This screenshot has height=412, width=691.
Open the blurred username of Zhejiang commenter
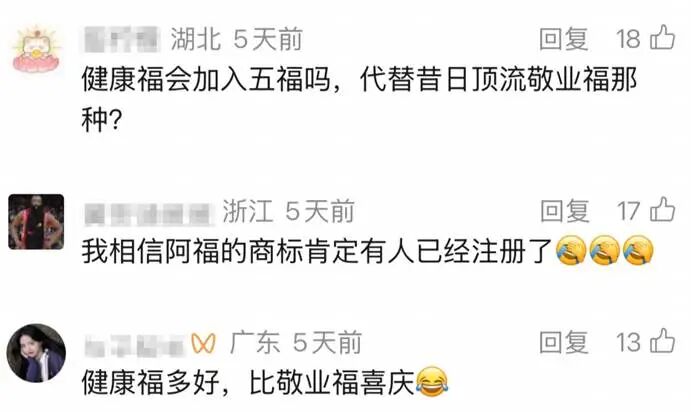(x=148, y=213)
